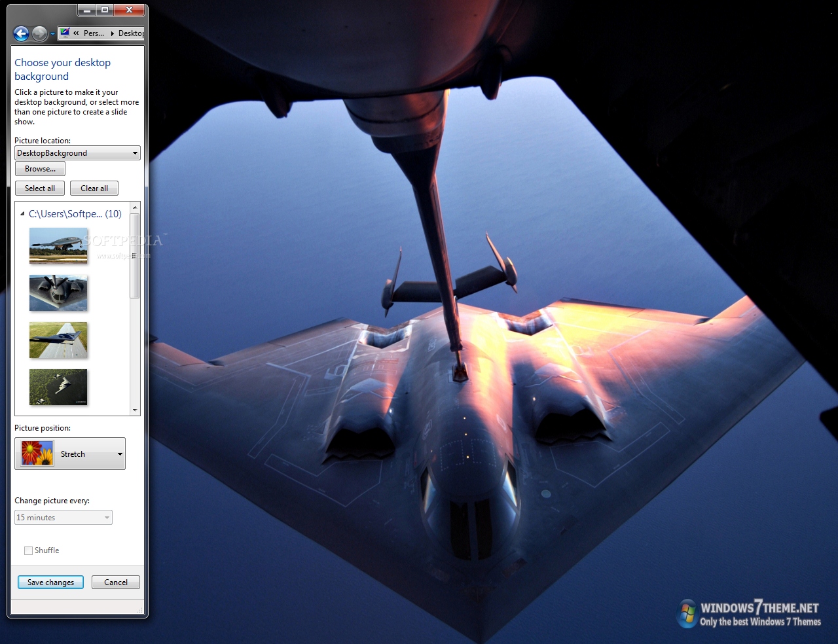Select the refueling bomber second thumbnail
838x644 pixels.
click(x=58, y=293)
